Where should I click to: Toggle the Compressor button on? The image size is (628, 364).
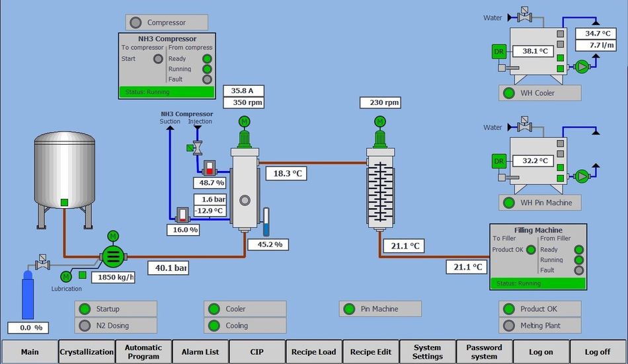click(x=166, y=22)
